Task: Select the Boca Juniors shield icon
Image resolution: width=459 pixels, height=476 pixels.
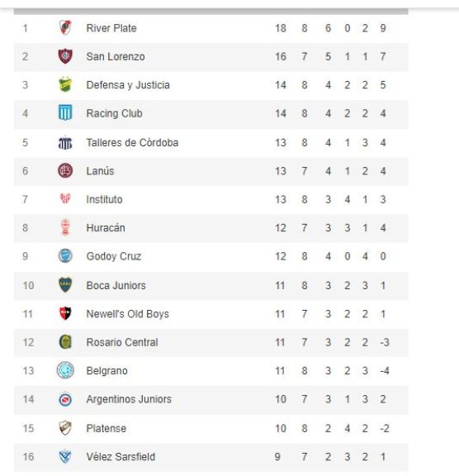Action: (x=65, y=285)
